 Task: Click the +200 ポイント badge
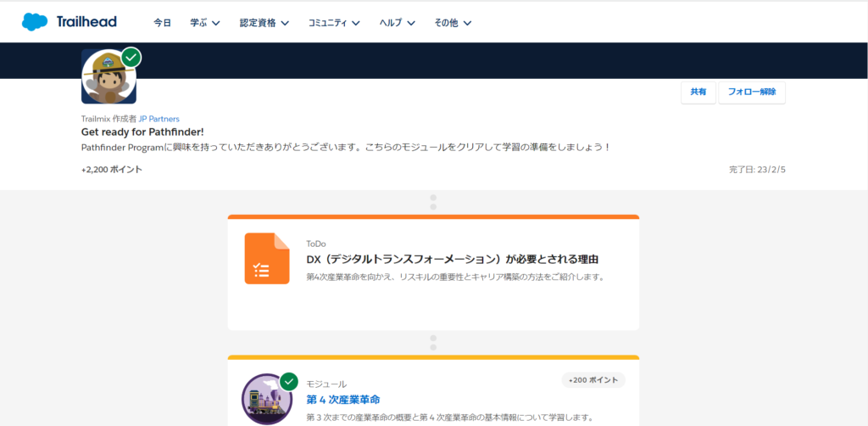[x=593, y=380]
